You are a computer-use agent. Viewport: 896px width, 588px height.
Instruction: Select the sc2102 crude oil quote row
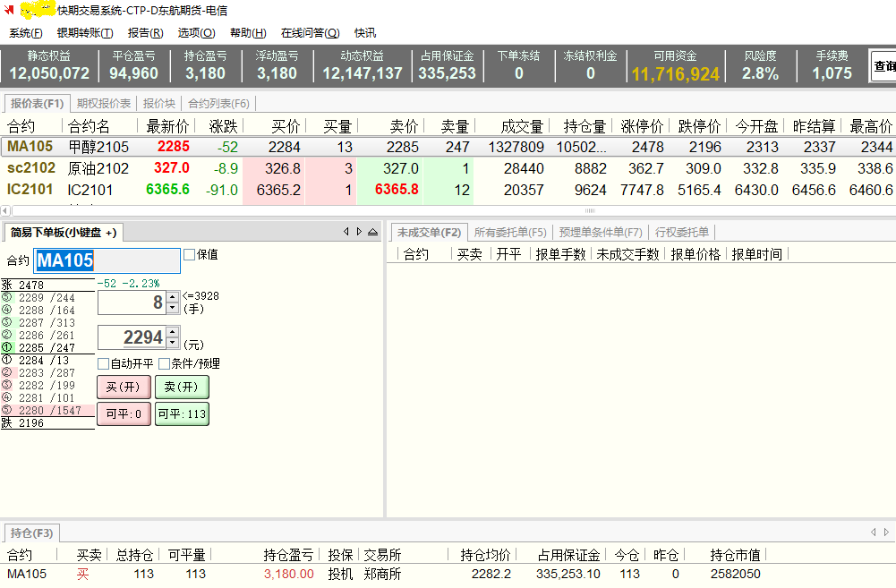point(448,168)
